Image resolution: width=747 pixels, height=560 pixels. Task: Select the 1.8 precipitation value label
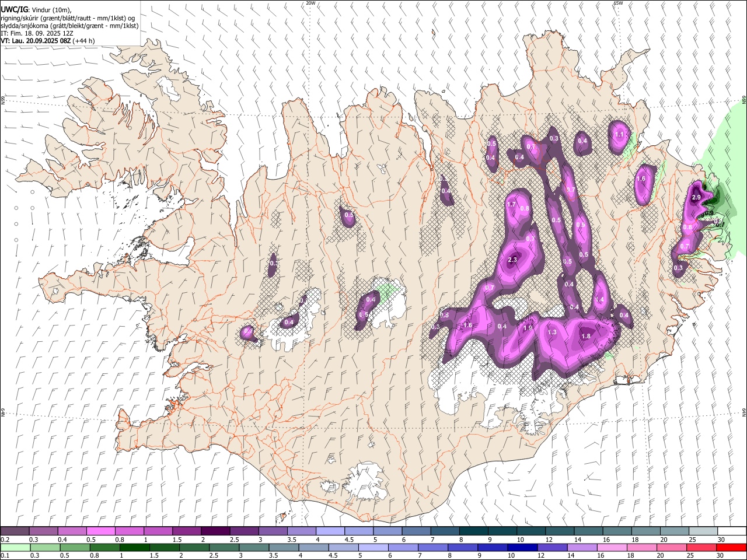pos(587,336)
